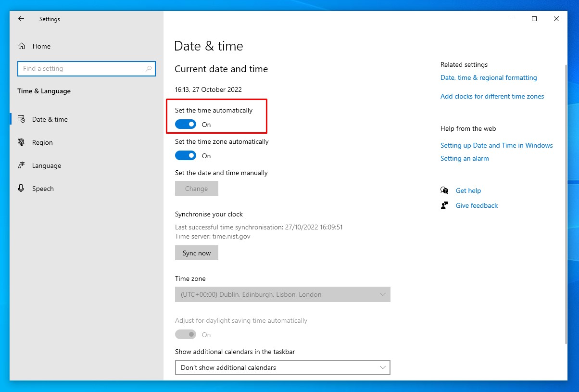Click the Give feedback person icon
Image resolution: width=579 pixels, height=392 pixels.
tap(444, 205)
